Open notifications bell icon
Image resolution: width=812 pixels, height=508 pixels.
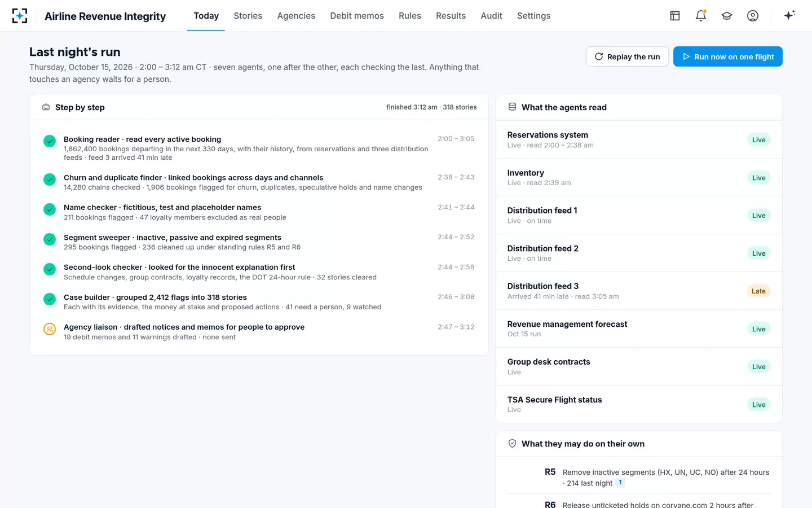coord(701,16)
